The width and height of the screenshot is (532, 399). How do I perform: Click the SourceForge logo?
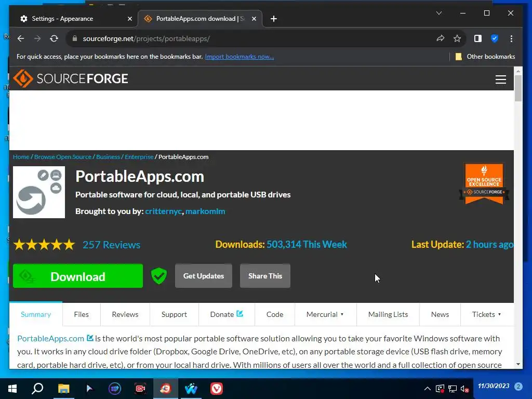point(71,78)
